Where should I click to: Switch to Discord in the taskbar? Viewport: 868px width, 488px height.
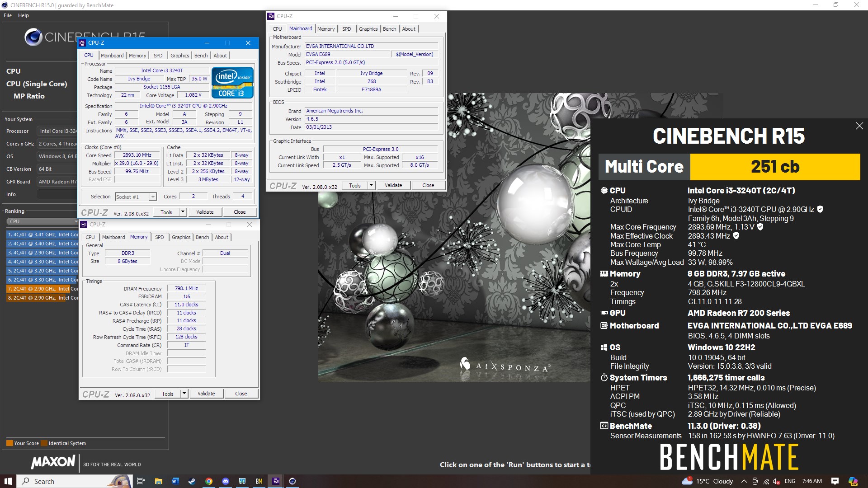click(x=225, y=481)
